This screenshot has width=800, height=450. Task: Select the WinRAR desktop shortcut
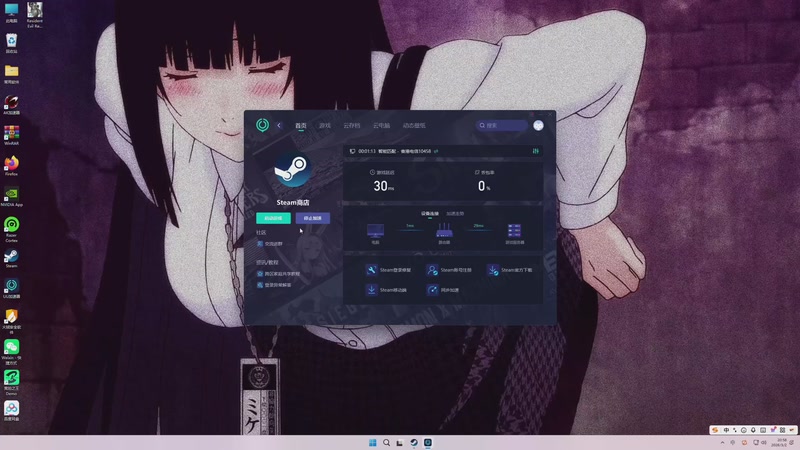(11, 136)
